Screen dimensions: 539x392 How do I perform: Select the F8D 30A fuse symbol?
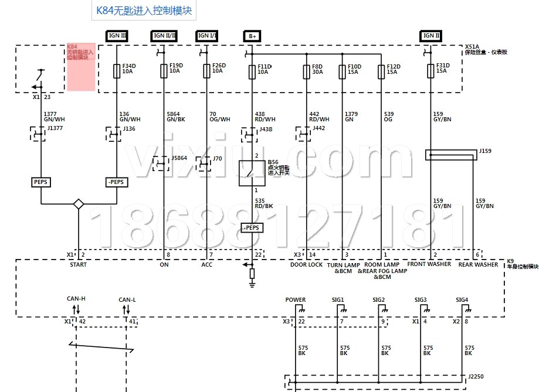306,71
